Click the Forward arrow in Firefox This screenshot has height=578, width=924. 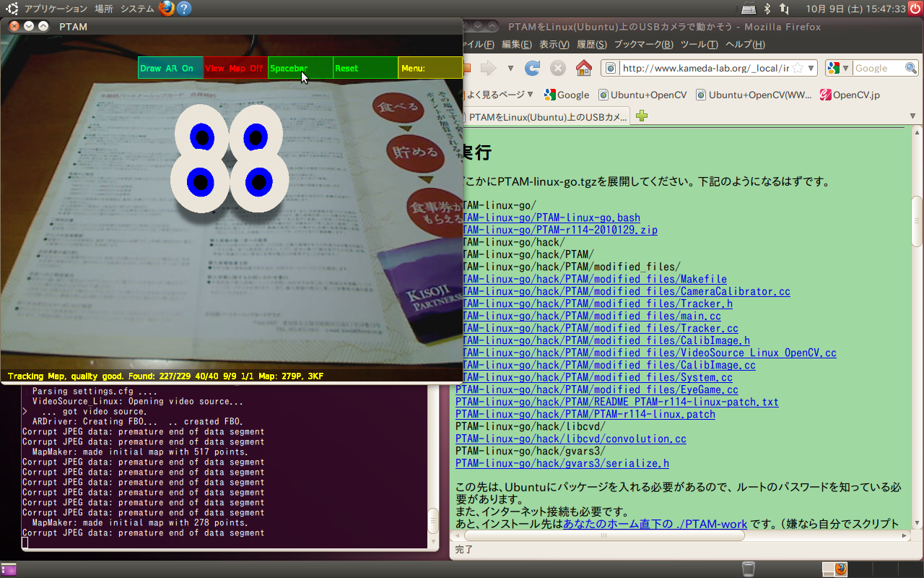tap(489, 68)
